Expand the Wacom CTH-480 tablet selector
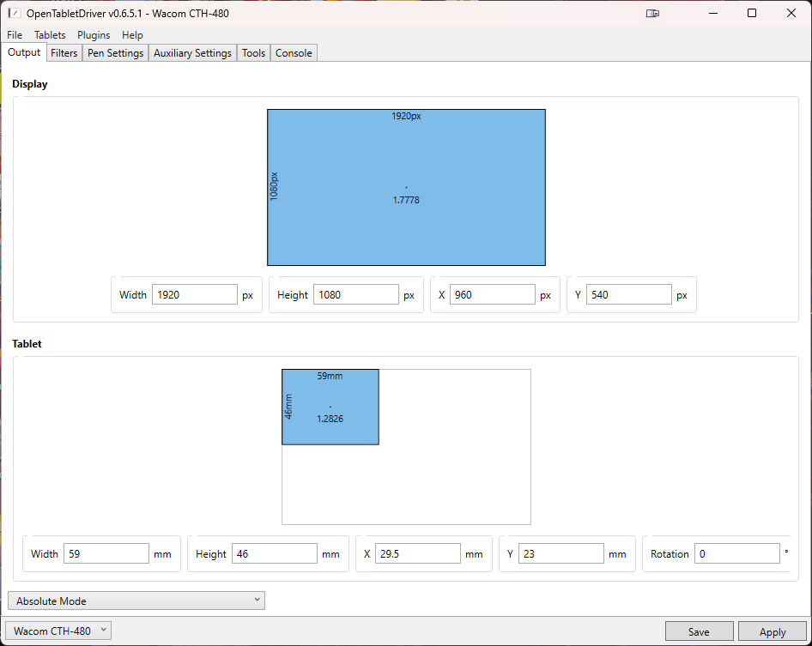Image resolution: width=812 pixels, height=646 pixels. click(x=59, y=631)
